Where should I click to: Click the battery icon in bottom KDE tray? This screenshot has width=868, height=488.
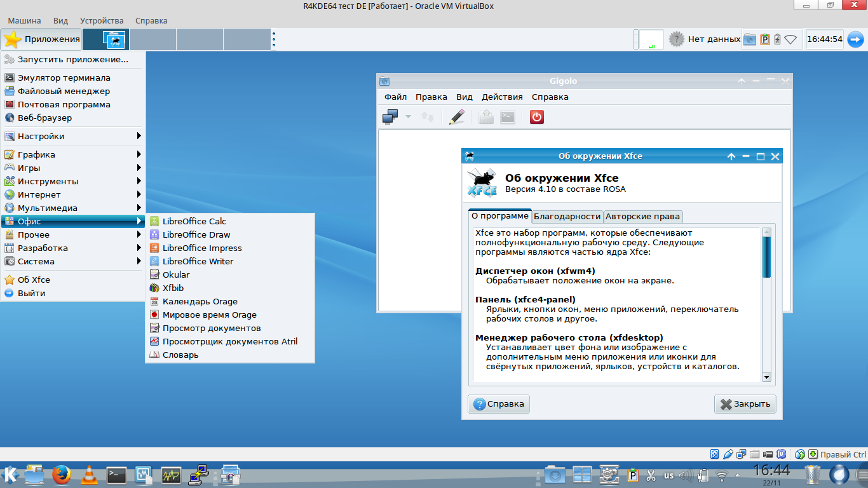703,475
